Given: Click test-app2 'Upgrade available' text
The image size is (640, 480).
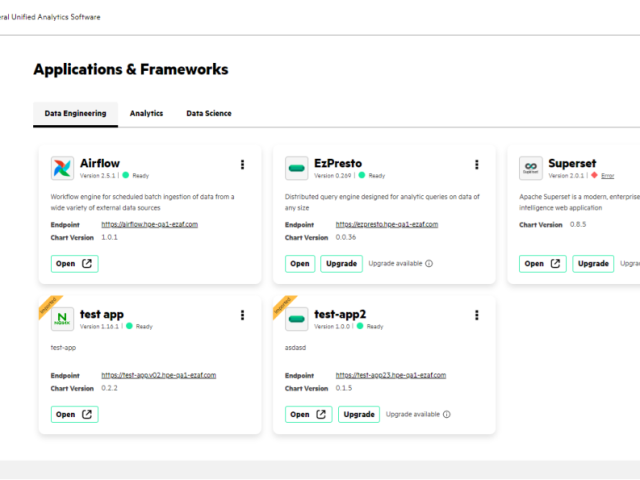Looking at the screenshot, I should [413, 414].
